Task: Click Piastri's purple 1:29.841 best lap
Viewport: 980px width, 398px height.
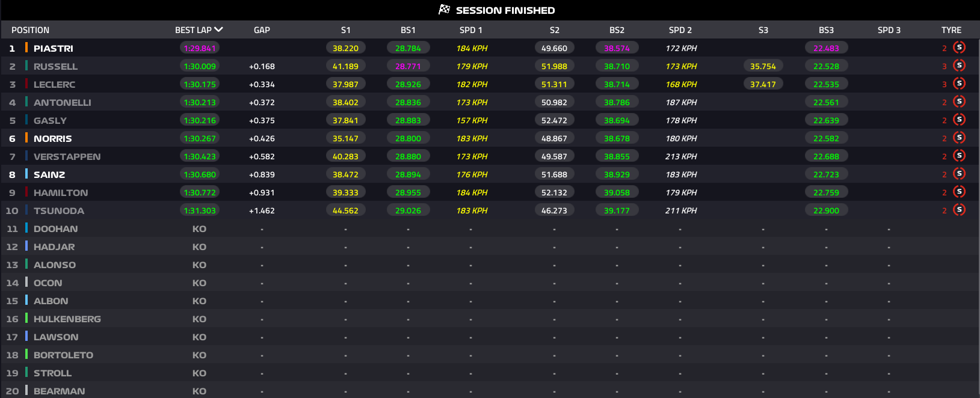Action: pyautogui.click(x=200, y=48)
